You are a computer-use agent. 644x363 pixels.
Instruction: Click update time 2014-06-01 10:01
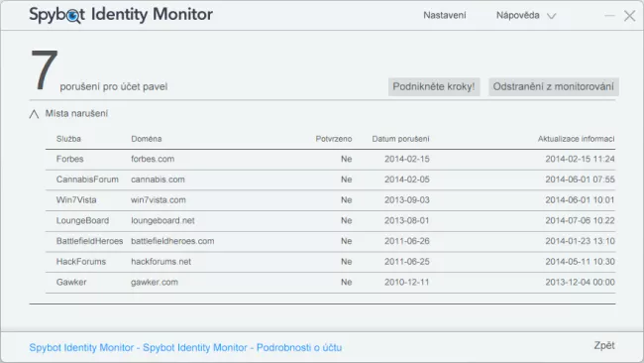(580, 200)
